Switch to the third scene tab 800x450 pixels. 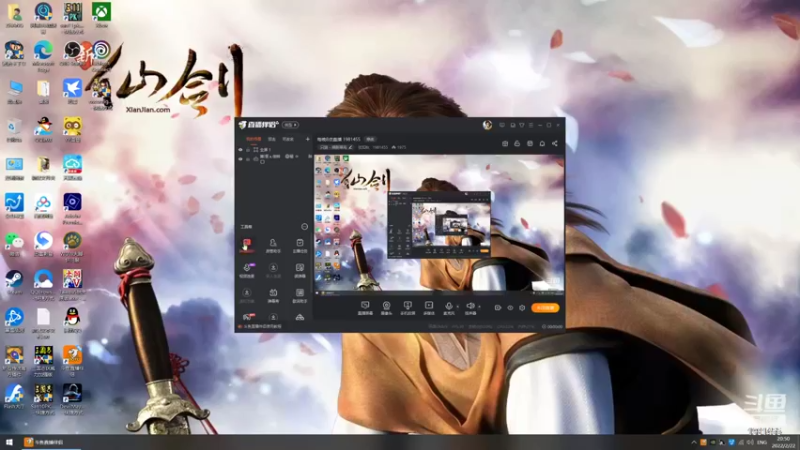point(288,139)
